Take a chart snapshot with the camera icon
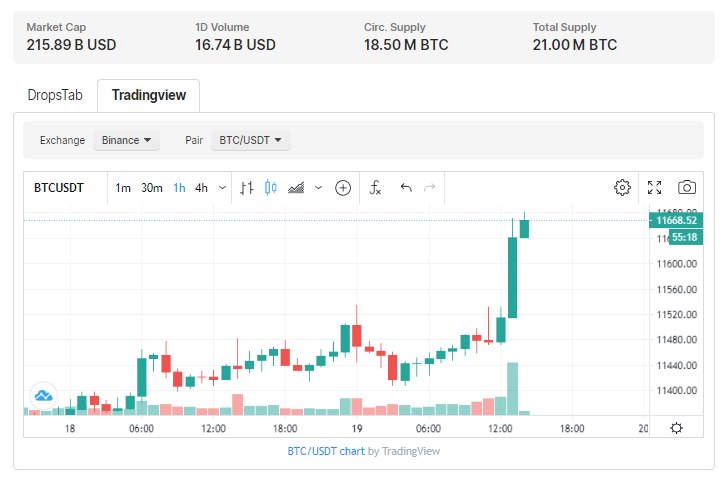 click(687, 187)
